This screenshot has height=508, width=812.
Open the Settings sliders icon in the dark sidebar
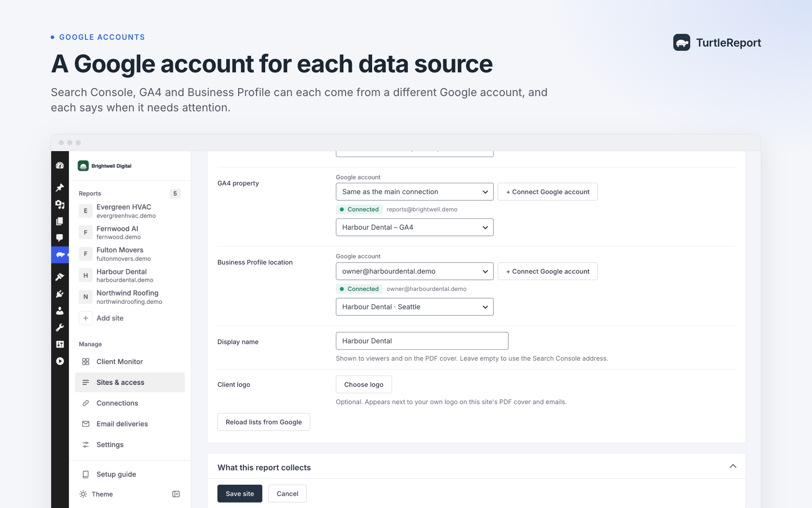point(60,344)
